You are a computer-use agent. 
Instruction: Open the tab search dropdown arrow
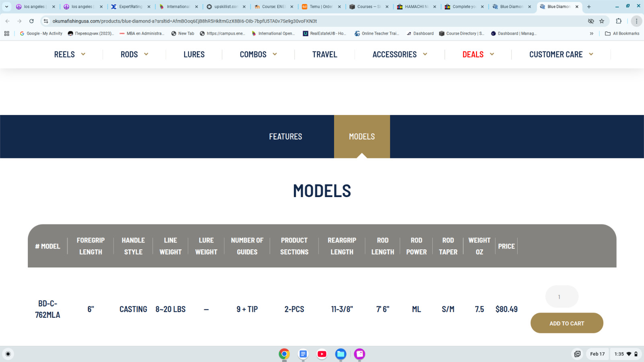coord(7,6)
